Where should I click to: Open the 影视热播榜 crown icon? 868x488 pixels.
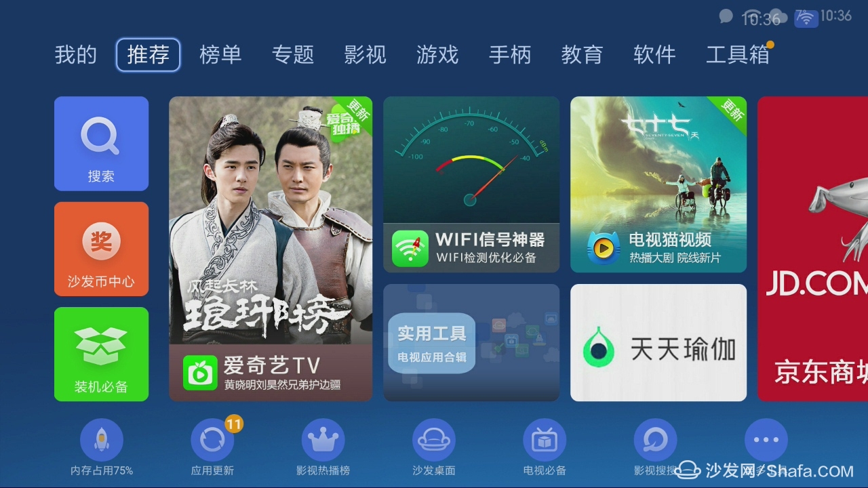pos(323,440)
